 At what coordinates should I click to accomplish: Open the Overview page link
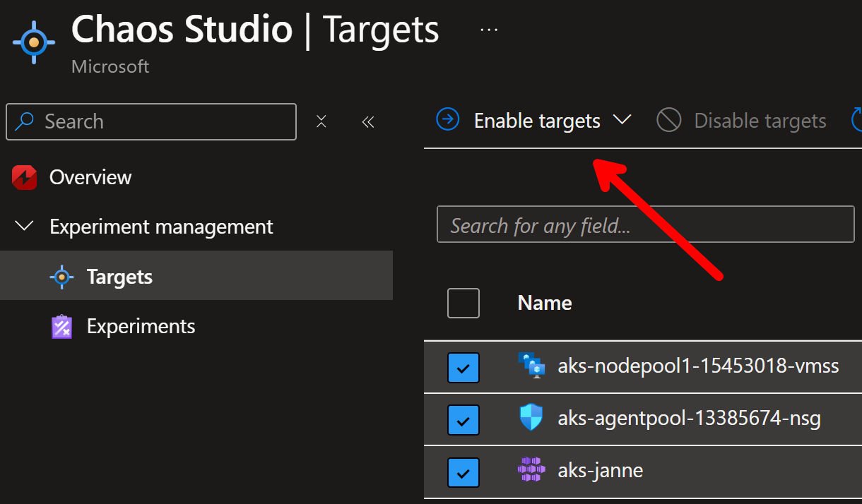click(90, 177)
